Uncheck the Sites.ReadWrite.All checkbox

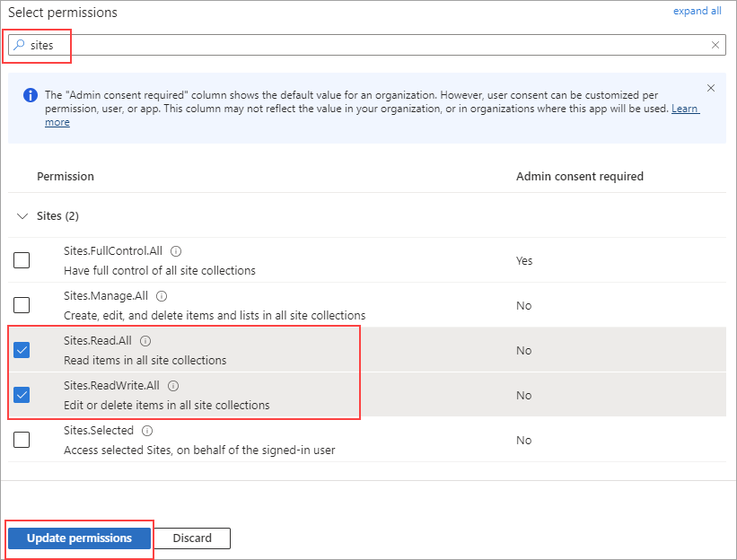click(x=22, y=395)
